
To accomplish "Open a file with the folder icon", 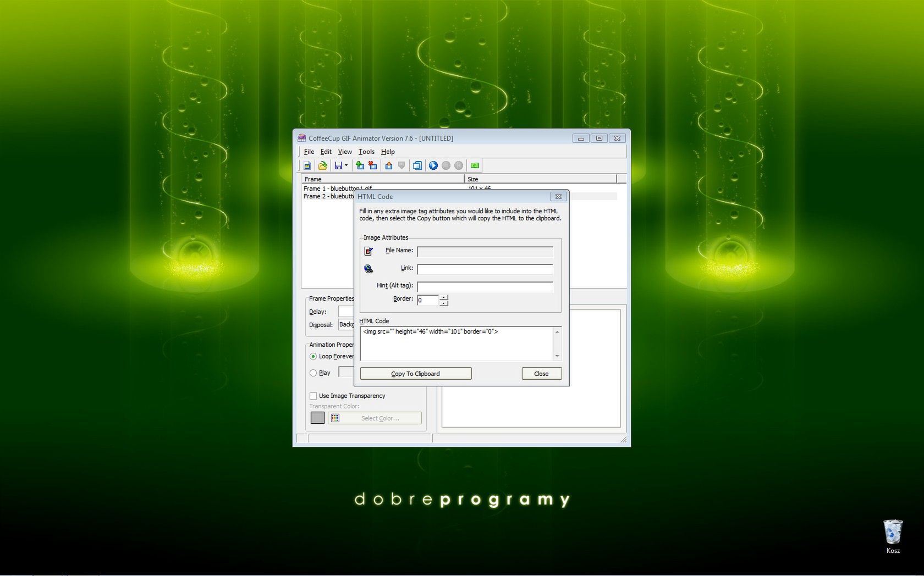I will click(x=323, y=165).
